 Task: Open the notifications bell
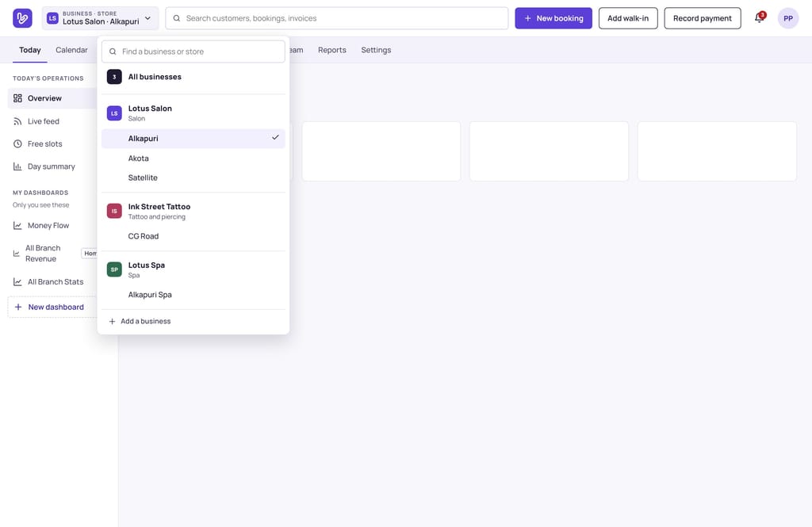tap(759, 18)
